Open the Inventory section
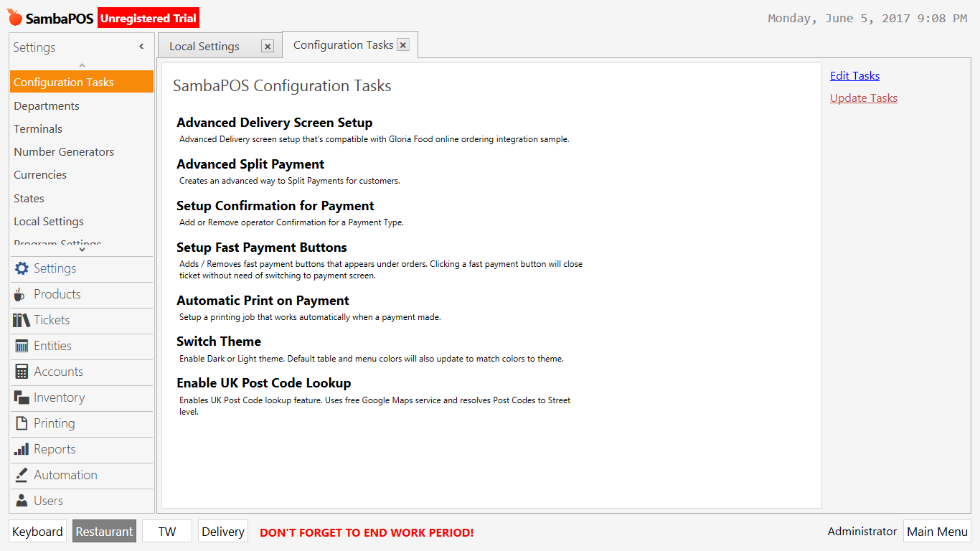980x551 pixels. tap(82, 397)
